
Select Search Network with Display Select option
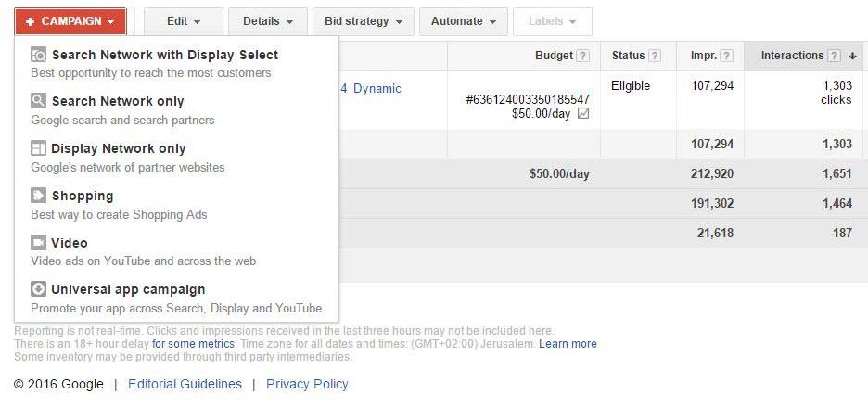176,63
